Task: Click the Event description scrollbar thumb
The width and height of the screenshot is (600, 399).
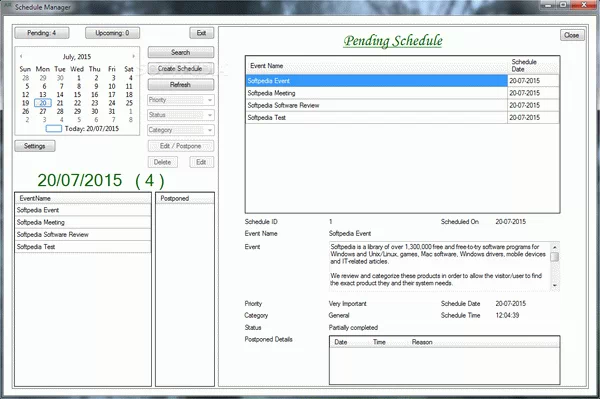Action: pyautogui.click(x=554, y=257)
